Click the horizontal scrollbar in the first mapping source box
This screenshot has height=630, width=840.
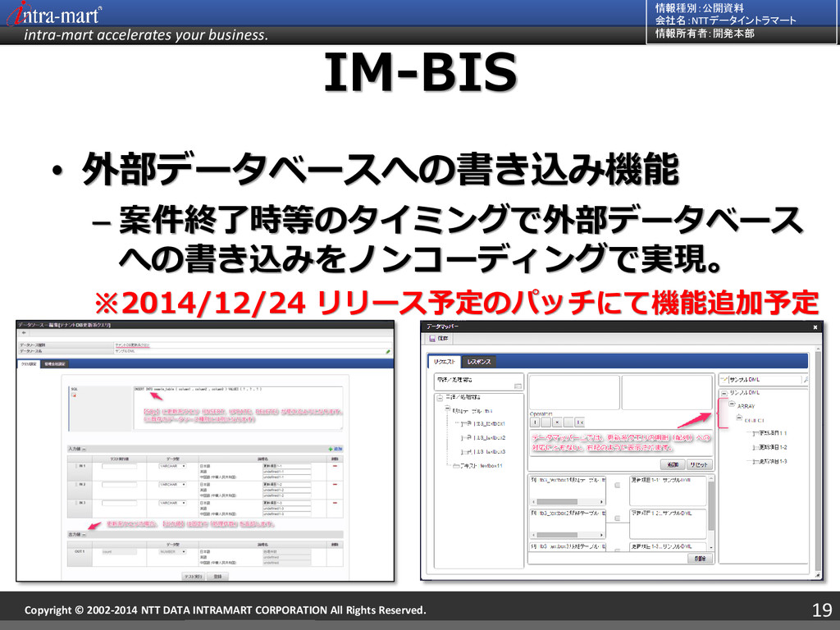pyautogui.click(x=568, y=502)
